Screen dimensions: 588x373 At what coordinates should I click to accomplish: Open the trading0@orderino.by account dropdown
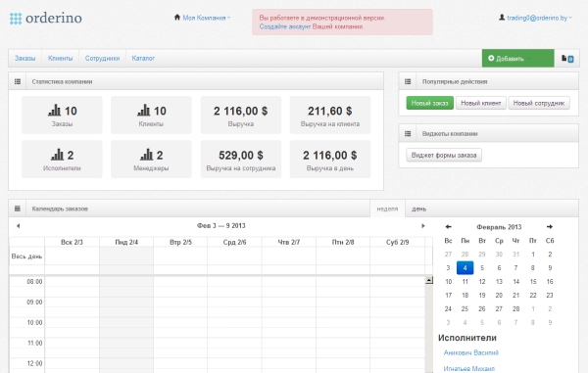(539, 18)
